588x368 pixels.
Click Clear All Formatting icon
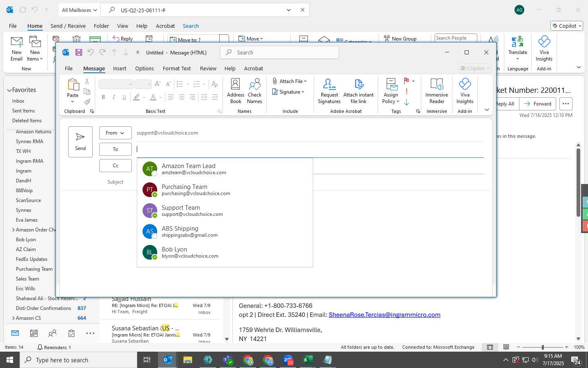coord(214,84)
